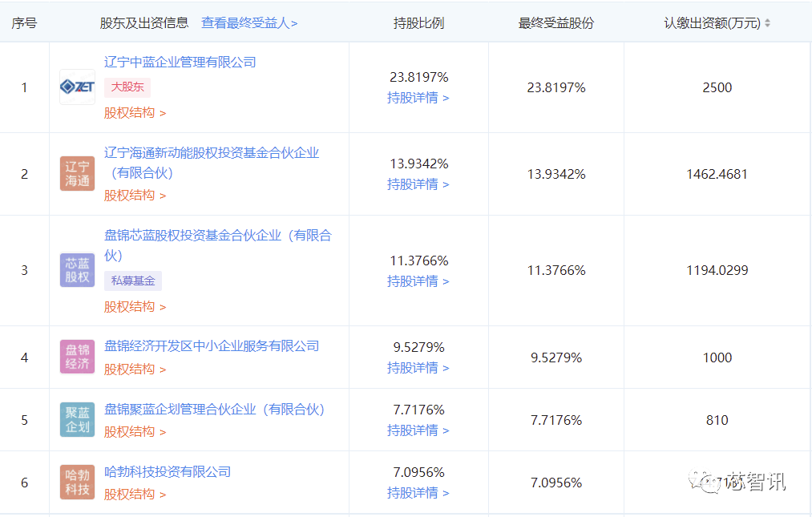This screenshot has width=812, height=517.
Task: Expand 股权结构 for 盘锦聚蓝企划管理
Action: click(135, 432)
